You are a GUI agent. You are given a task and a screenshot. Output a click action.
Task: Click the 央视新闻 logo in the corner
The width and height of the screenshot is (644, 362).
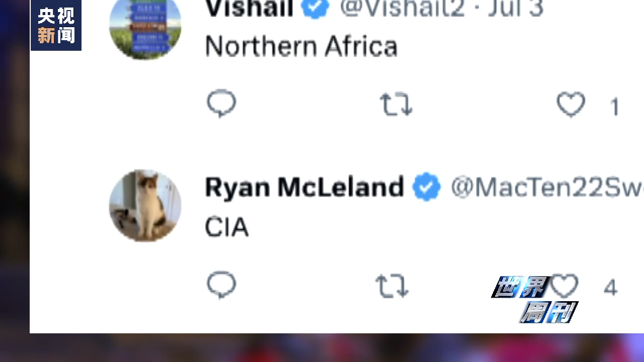[56, 25]
